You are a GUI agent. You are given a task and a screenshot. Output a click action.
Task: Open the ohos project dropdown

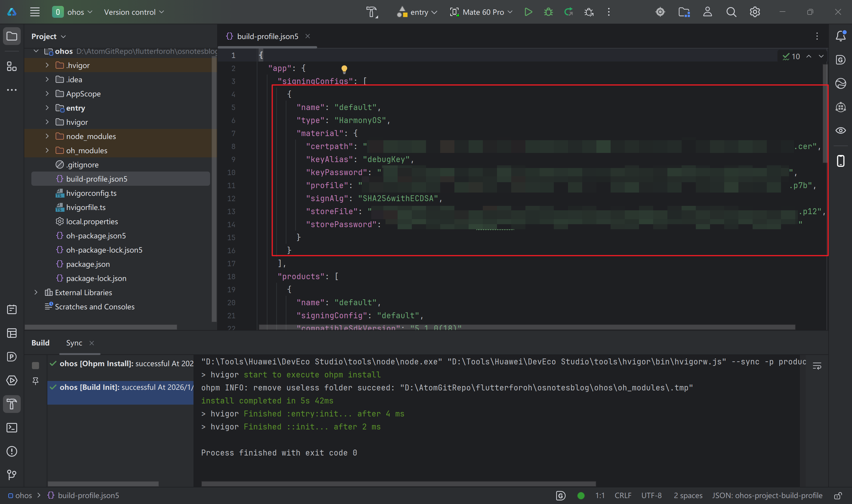tap(72, 12)
